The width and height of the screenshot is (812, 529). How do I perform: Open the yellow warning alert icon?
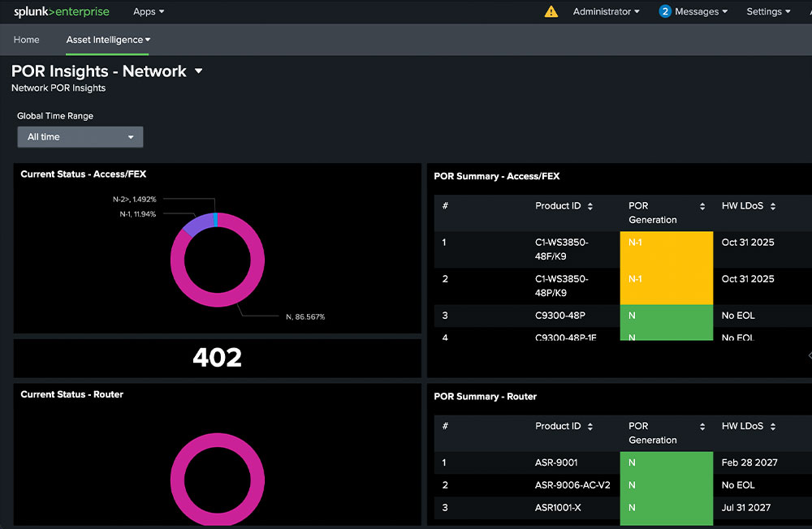pyautogui.click(x=551, y=11)
